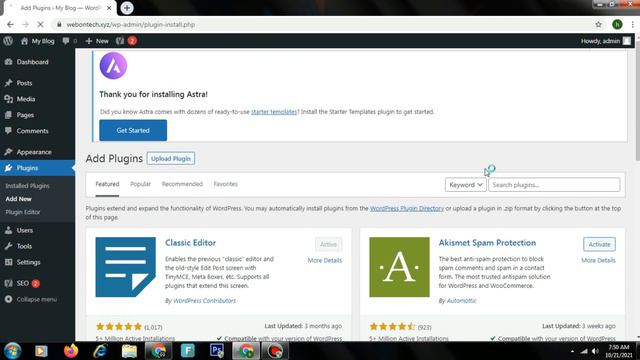Switch to Popular plugins tab
640x360 pixels.
point(140,184)
